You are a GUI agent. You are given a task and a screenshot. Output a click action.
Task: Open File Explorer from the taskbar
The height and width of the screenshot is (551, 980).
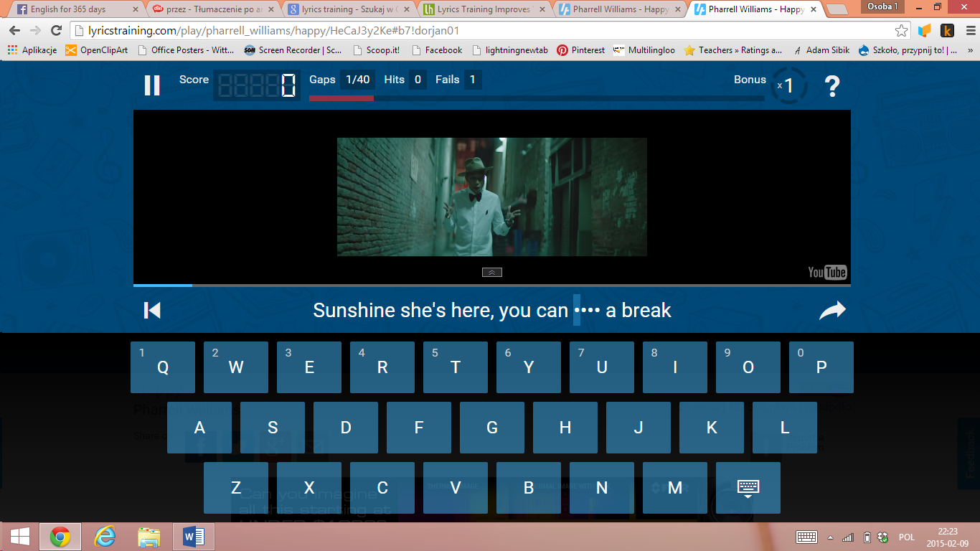(149, 537)
